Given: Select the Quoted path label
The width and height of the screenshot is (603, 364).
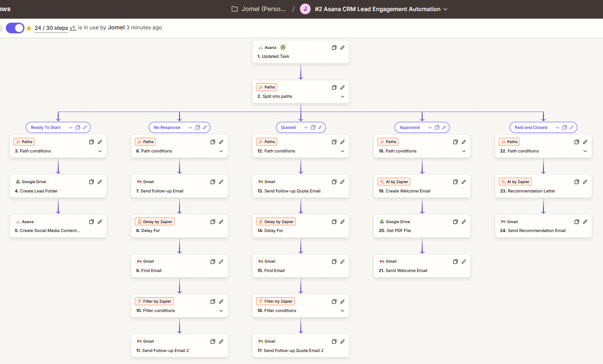Looking at the screenshot, I should point(288,128).
